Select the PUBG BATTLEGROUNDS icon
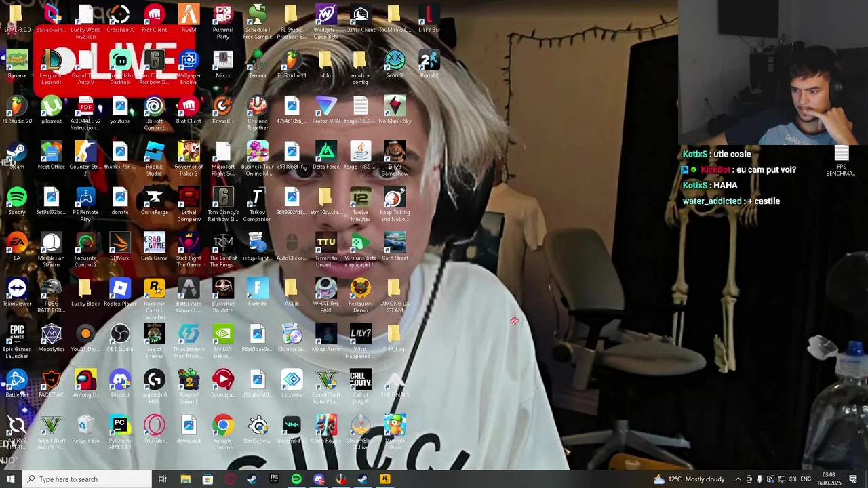The height and width of the screenshot is (488, 868). tap(52, 296)
